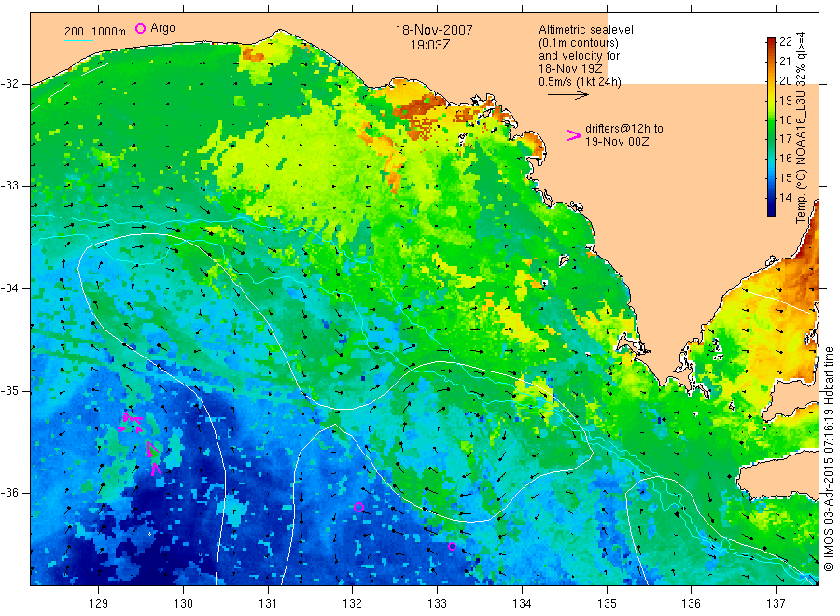Viewport: 840px width, 616px height.
Task: Click the longitude label 137
Action: [x=776, y=604]
